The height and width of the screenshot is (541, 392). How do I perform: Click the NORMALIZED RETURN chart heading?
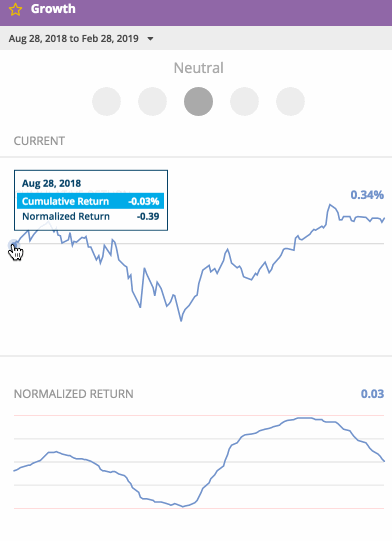pyautogui.click(x=74, y=394)
